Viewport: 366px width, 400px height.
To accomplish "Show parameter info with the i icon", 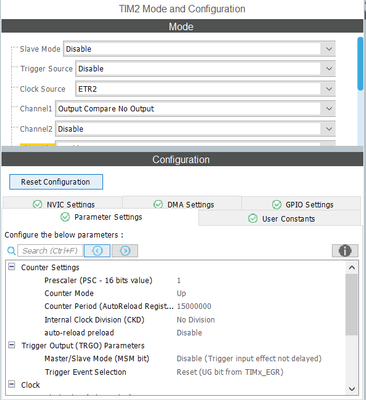I will point(345,251).
